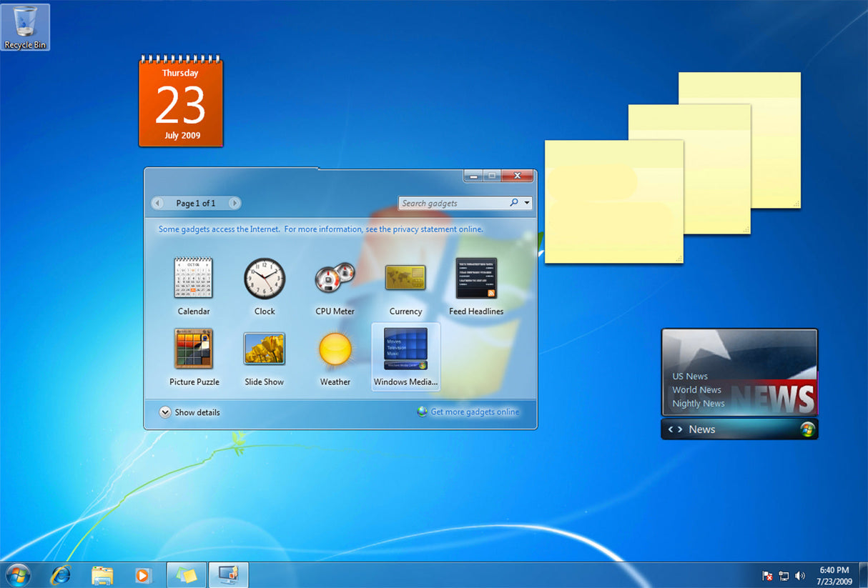This screenshot has width=868, height=588.
Task: Type in the Search gadgets field
Action: 450,203
